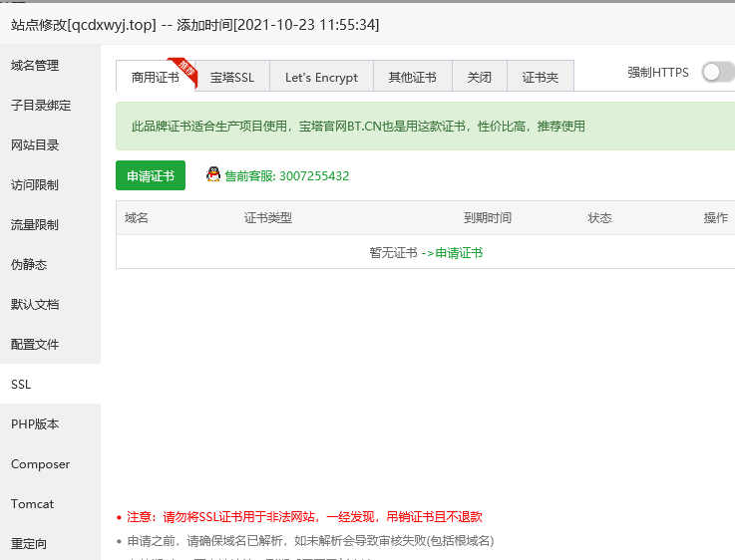735x560 pixels.
Task: Click the red 注意 SSL warning text
Action: point(305,517)
